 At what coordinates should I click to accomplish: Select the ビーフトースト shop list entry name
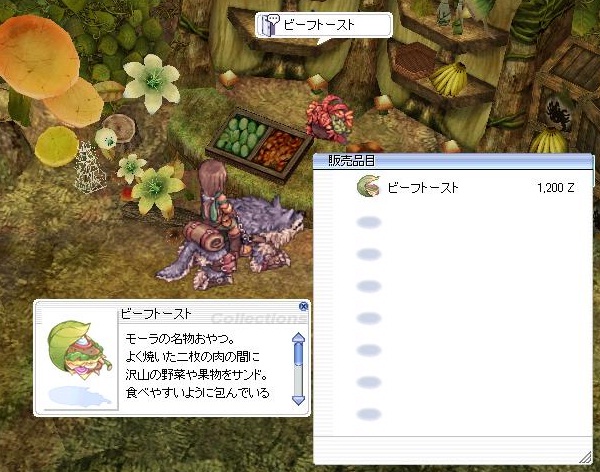pyautogui.click(x=423, y=188)
